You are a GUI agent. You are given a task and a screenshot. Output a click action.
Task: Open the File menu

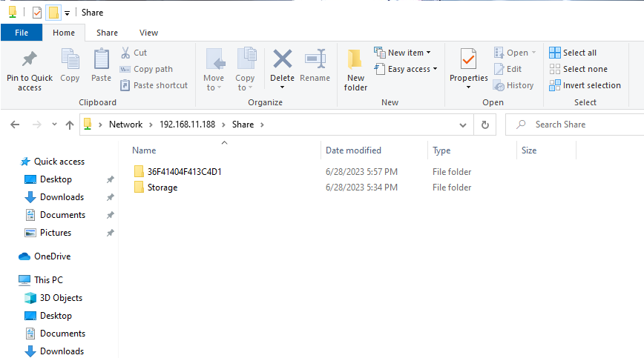click(22, 33)
